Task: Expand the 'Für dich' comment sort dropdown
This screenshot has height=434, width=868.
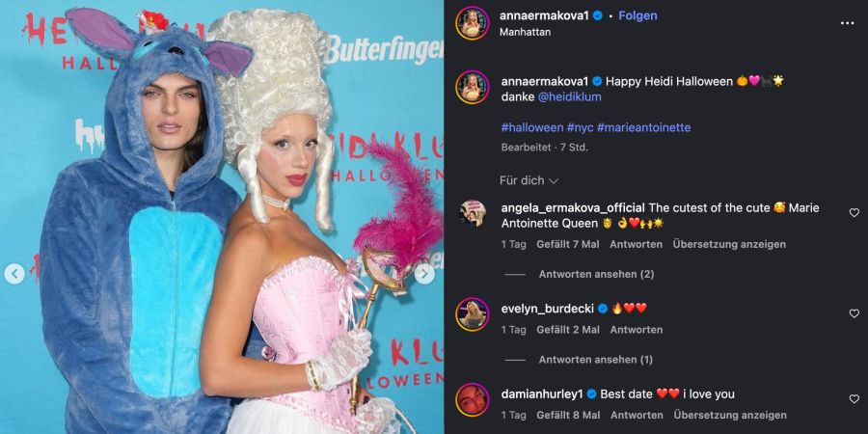Action: pos(529,180)
